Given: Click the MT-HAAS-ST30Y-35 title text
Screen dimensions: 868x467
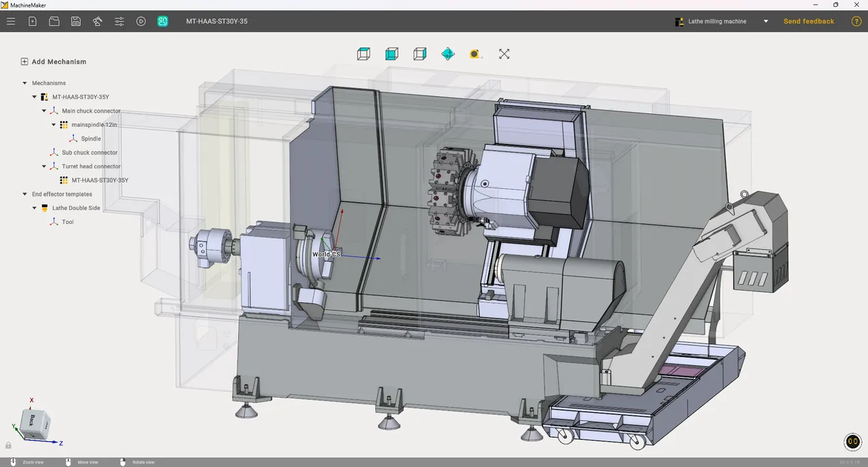Looking at the screenshot, I should click(217, 21).
